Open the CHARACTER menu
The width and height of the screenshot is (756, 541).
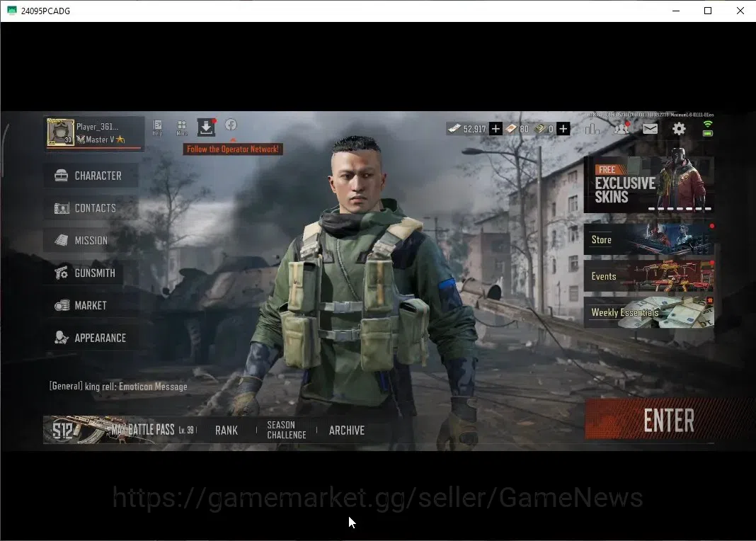91,176
